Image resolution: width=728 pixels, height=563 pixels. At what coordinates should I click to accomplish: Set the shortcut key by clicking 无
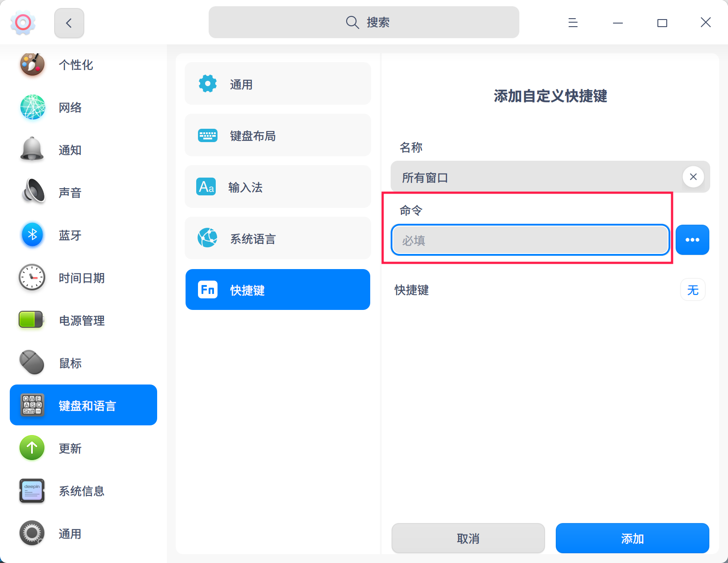pyautogui.click(x=692, y=290)
